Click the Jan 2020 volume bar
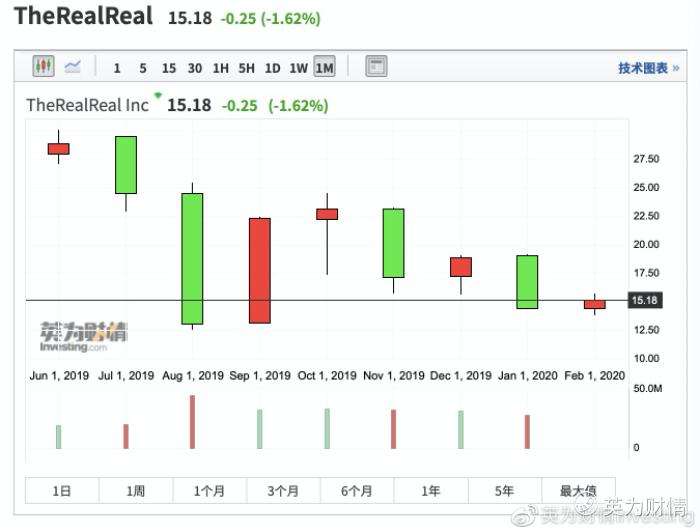The height and width of the screenshot is (531, 700). 527,432
